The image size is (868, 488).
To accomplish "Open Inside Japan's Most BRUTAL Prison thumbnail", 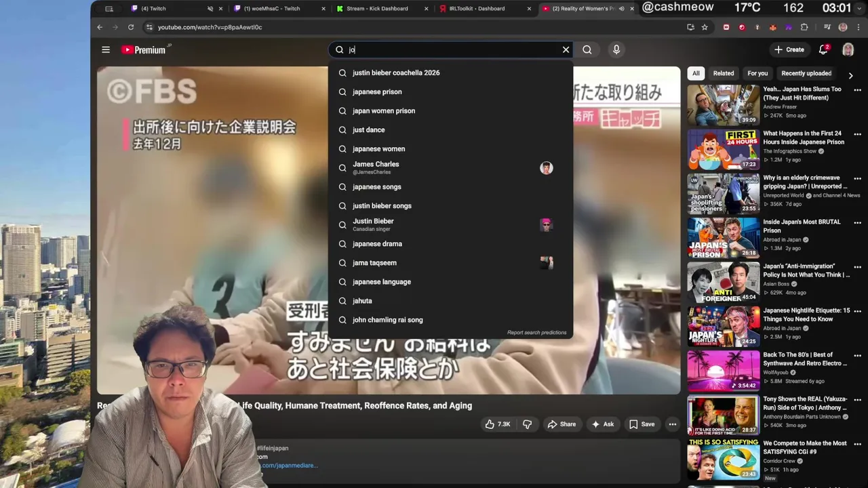I will (x=723, y=238).
